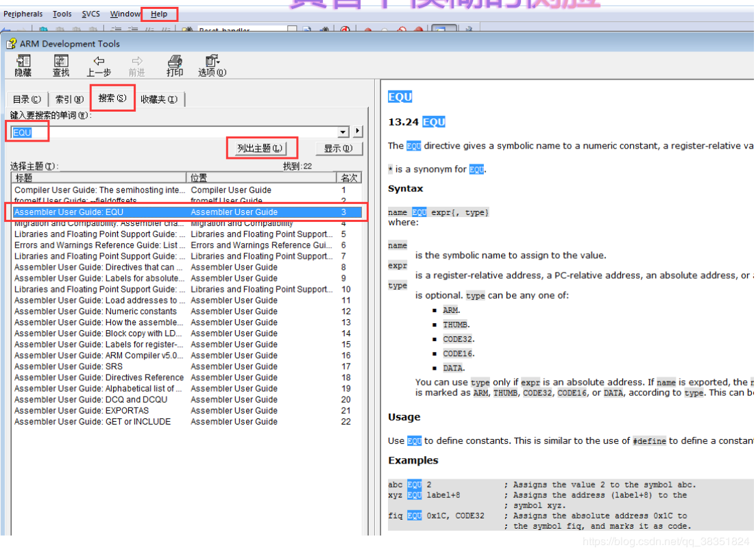
Task: Click the 'Examples' heading in the help page
Action: click(x=413, y=461)
